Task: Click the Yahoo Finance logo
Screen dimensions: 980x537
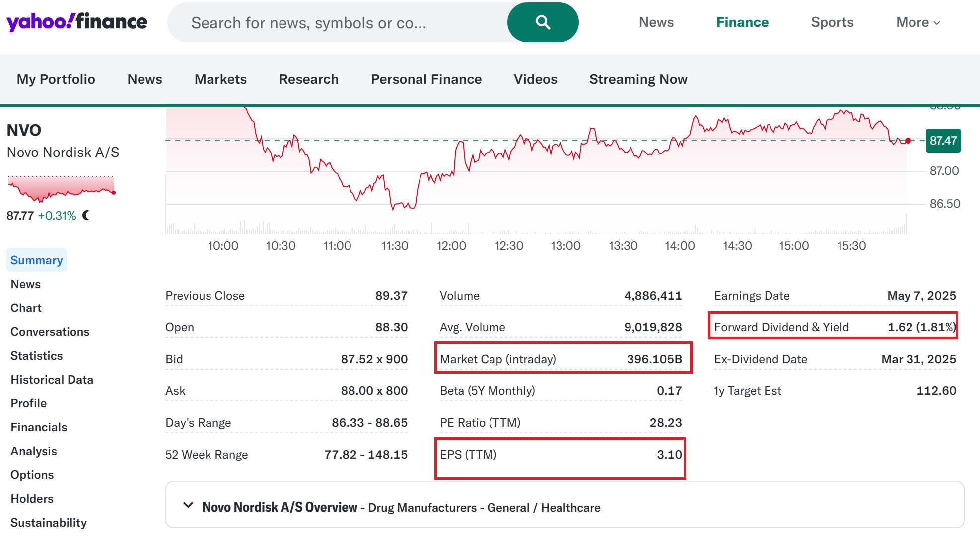Action: tap(77, 22)
